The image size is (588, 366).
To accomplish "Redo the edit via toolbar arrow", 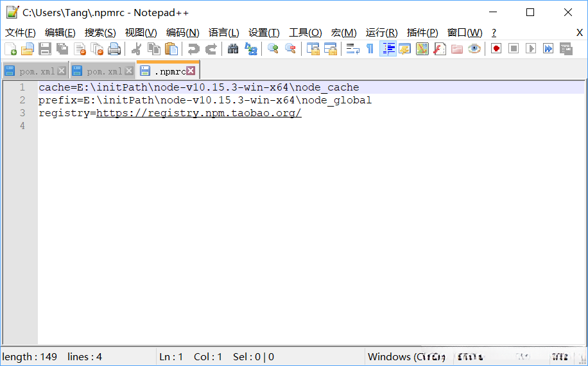I will coord(211,49).
